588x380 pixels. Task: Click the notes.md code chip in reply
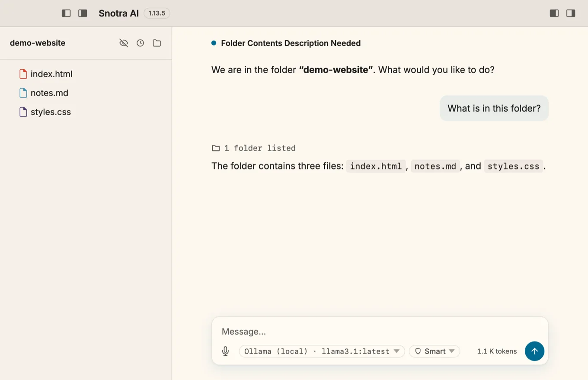(435, 166)
